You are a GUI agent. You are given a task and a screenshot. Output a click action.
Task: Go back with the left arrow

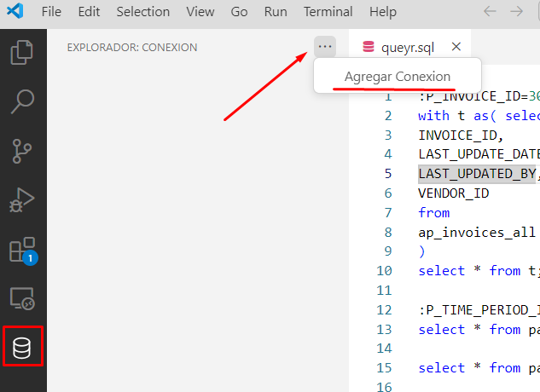[490, 11]
